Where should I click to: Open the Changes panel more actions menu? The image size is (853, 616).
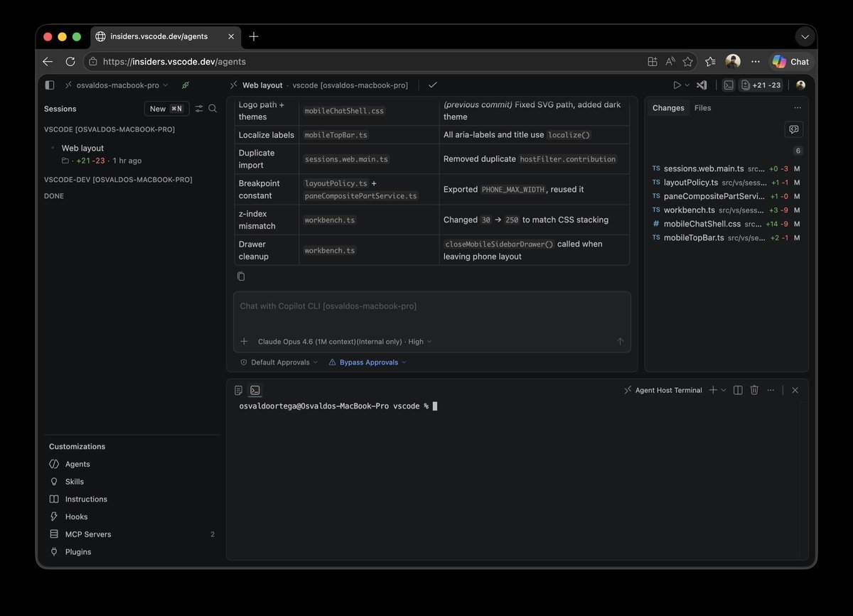(x=798, y=108)
